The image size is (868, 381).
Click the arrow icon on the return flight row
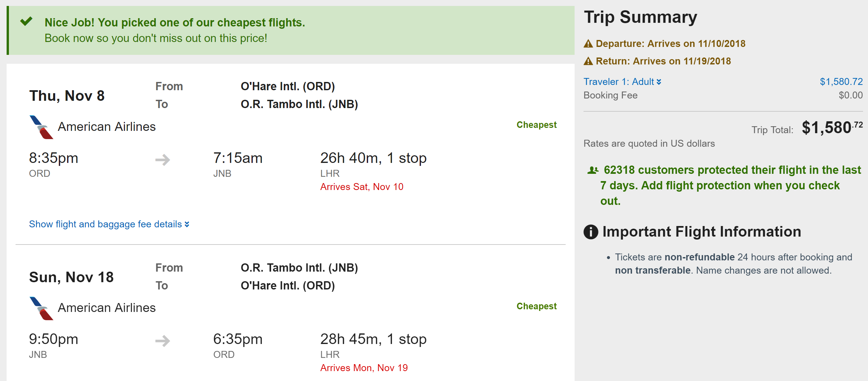coord(163,341)
